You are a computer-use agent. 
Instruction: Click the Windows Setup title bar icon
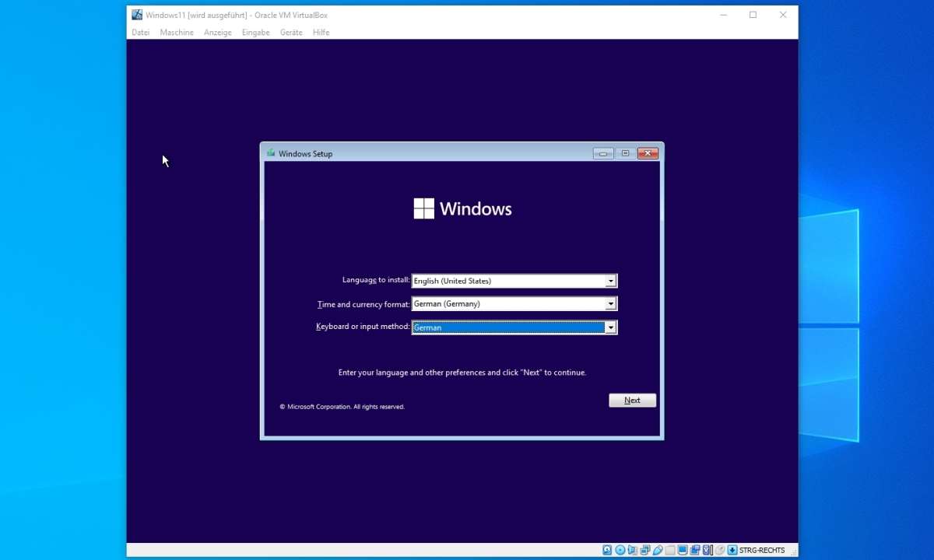click(271, 153)
